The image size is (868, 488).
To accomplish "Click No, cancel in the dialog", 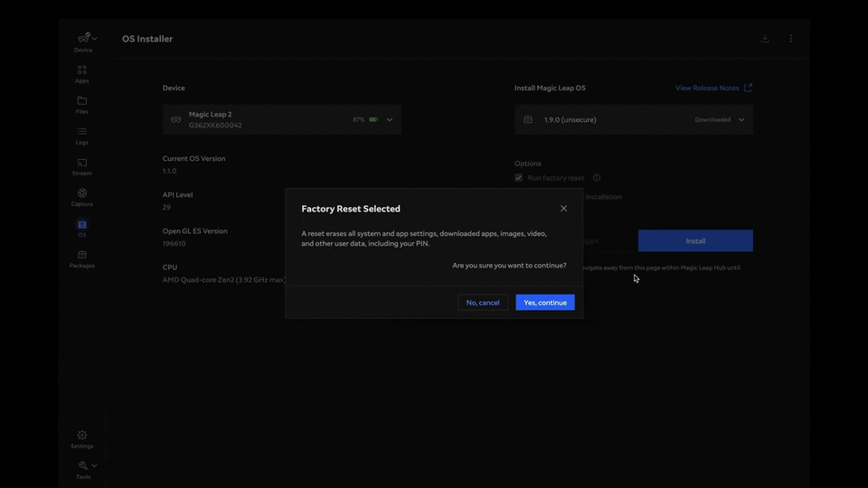I will coord(483,302).
